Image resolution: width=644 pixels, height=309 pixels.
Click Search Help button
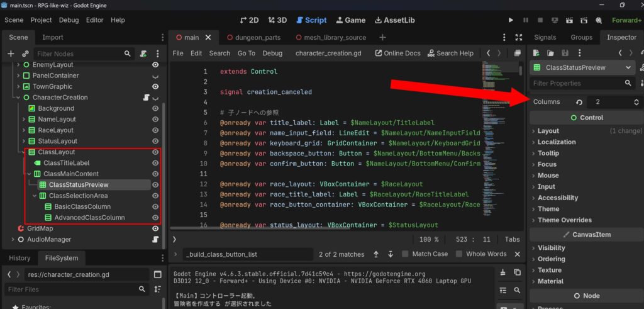pos(450,53)
